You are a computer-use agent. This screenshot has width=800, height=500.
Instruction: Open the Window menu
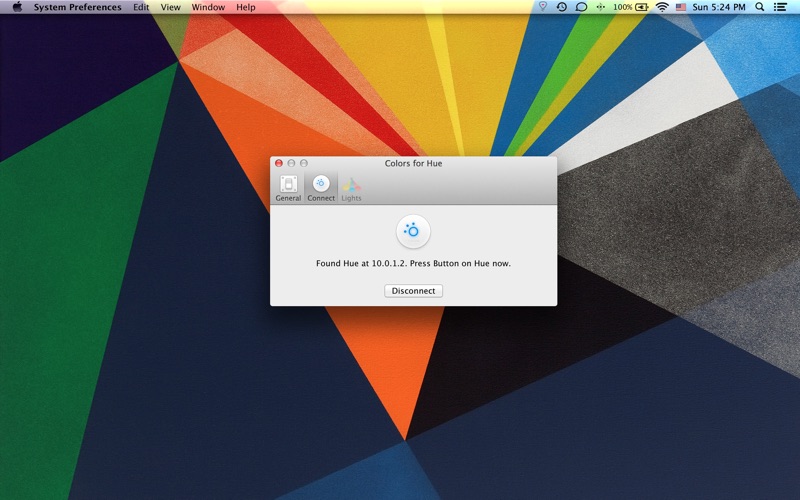[208, 7]
